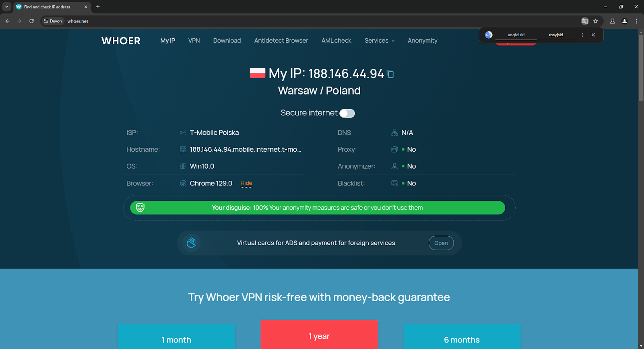Image resolution: width=644 pixels, height=349 pixels.
Task: Open a new browser tab
Action: click(x=98, y=7)
